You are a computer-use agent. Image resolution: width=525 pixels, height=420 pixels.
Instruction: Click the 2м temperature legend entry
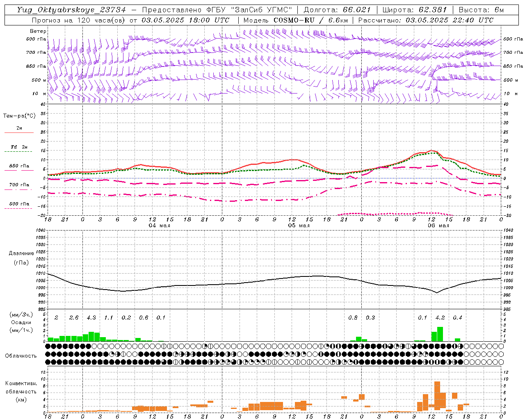pos(19,128)
